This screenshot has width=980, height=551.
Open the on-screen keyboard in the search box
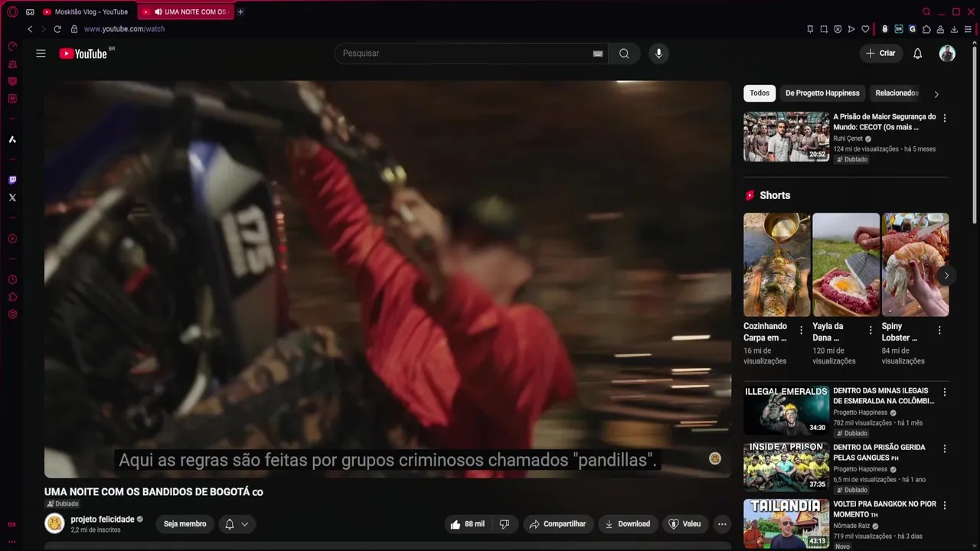pos(598,54)
